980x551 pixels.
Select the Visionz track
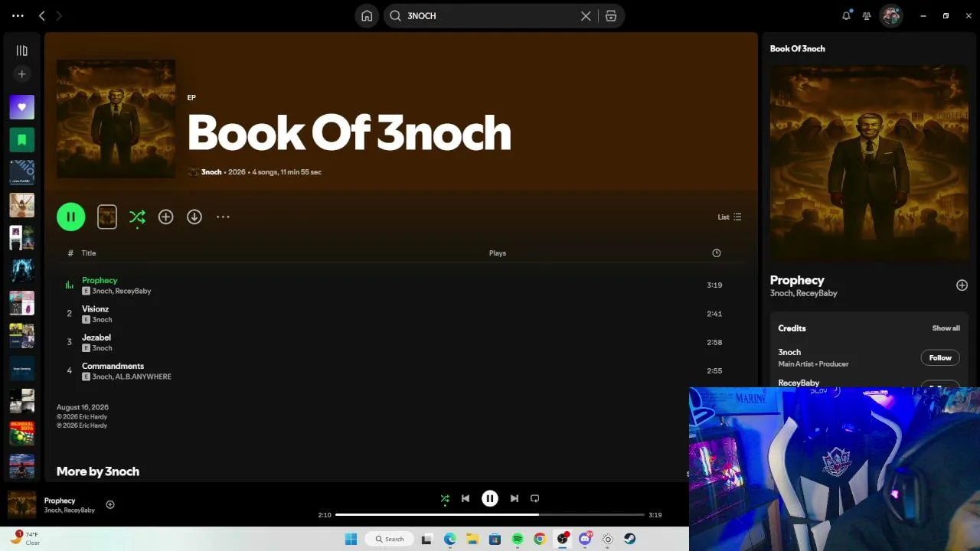click(x=400, y=314)
